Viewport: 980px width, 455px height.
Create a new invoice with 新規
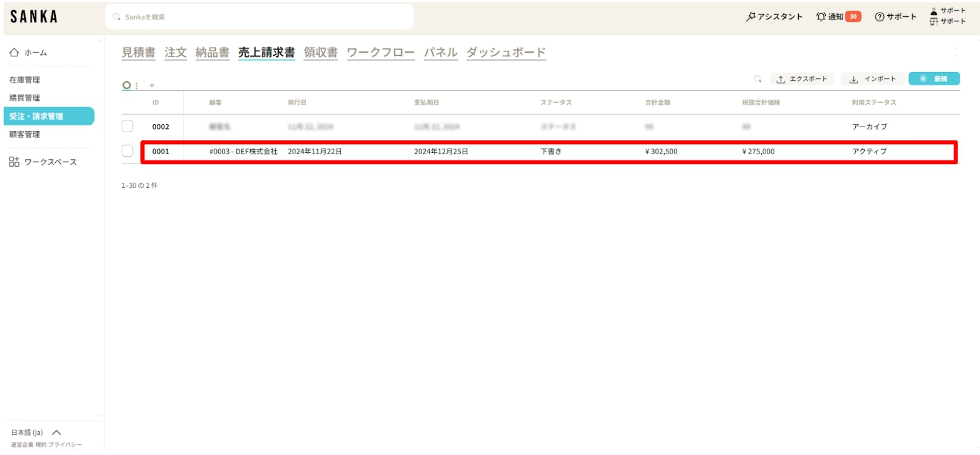click(x=934, y=79)
